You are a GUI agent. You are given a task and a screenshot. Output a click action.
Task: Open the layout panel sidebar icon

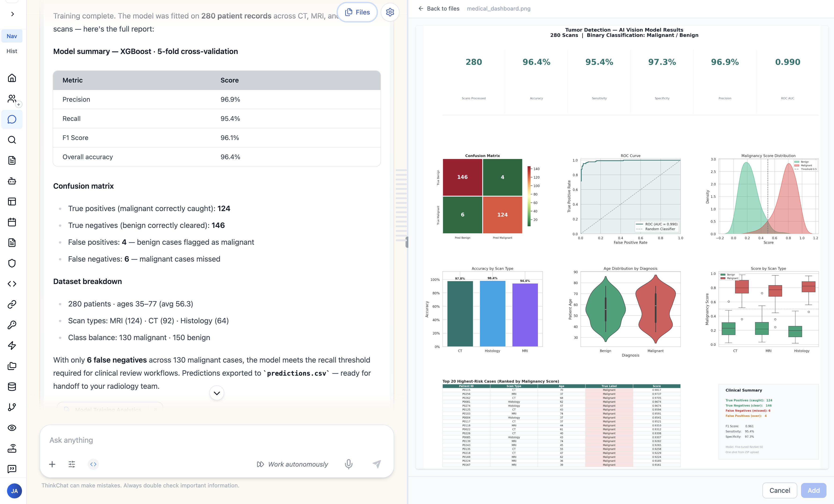click(12, 202)
